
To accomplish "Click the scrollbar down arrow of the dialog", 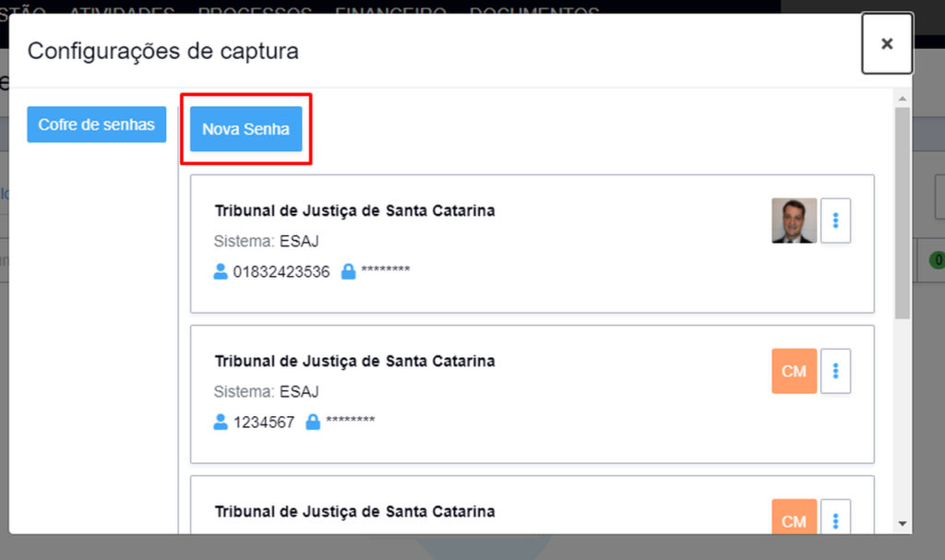I will [902, 523].
